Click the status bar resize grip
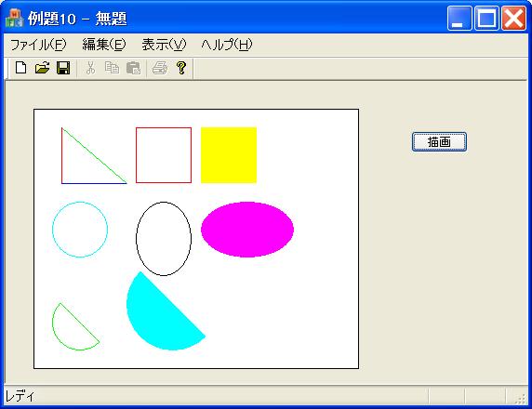Screen dimensions: 532x409 pyautogui.click(x=521, y=399)
